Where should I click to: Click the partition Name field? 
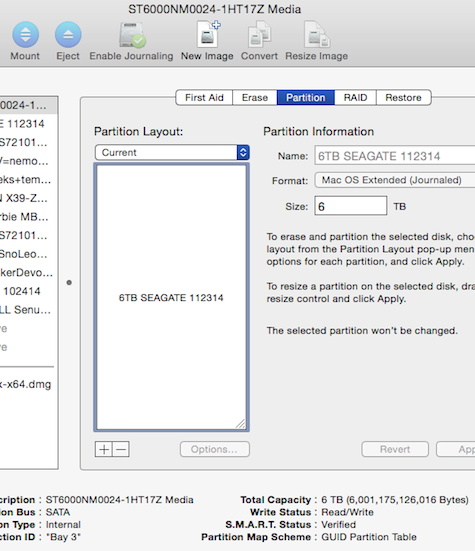(x=395, y=156)
